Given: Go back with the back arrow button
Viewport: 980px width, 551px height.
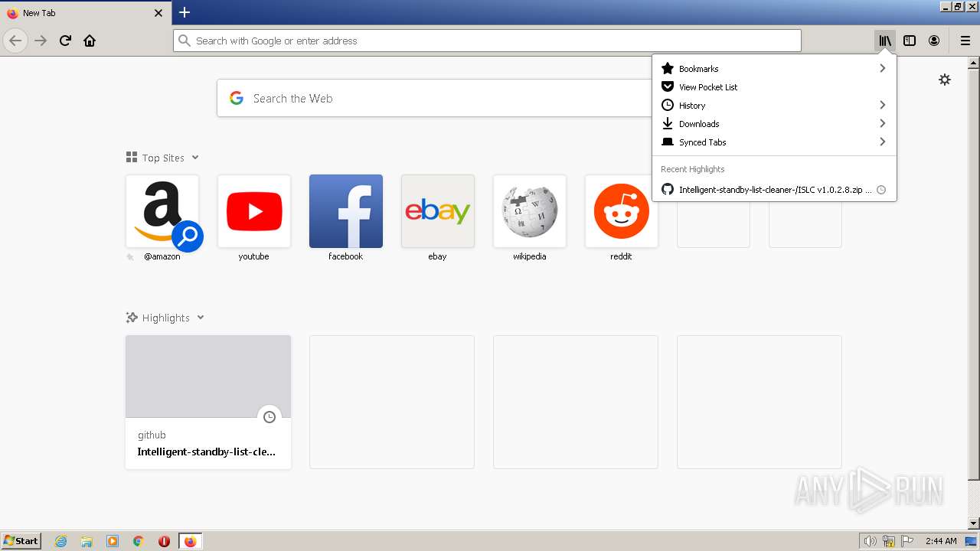Looking at the screenshot, I should [x=15, y=41].
